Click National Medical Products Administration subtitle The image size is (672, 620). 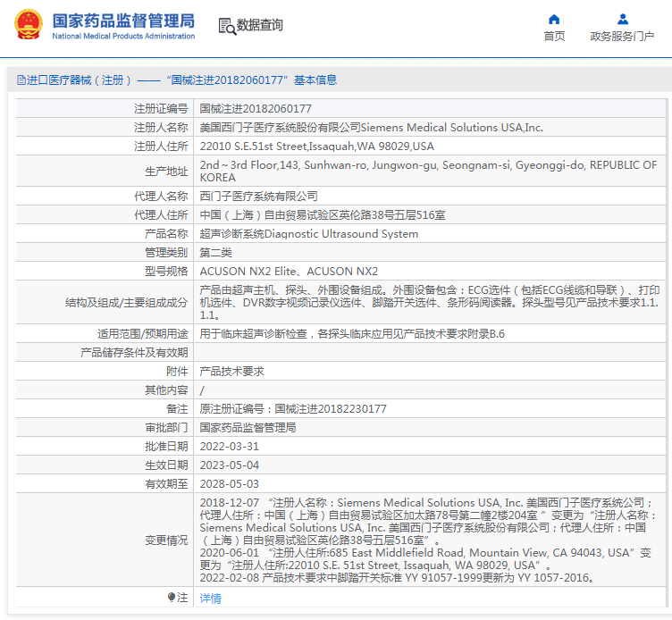click(123, 36)
